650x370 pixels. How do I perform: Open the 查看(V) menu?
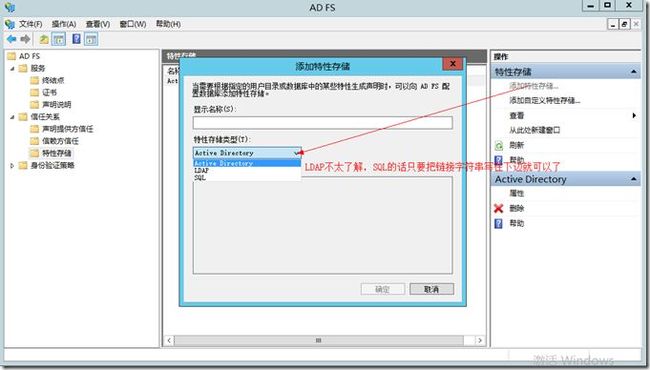click(x=98, y=24)
